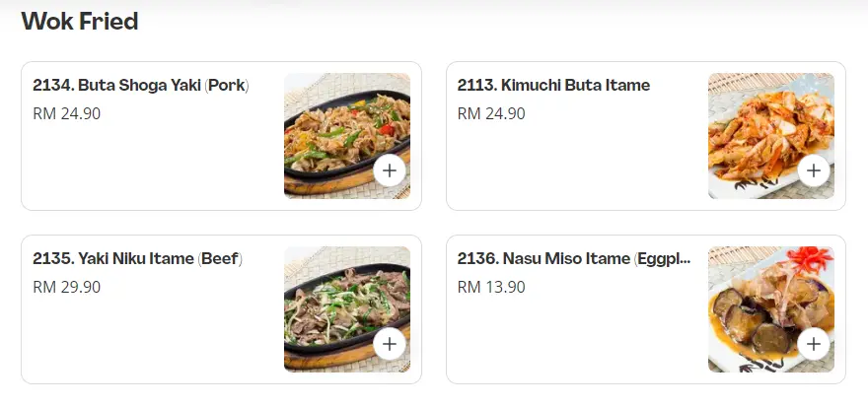This screenshot has height=407, width=868.
Task: Click the (Beef) label in item 2135
Action: click(x=220, y=259)
